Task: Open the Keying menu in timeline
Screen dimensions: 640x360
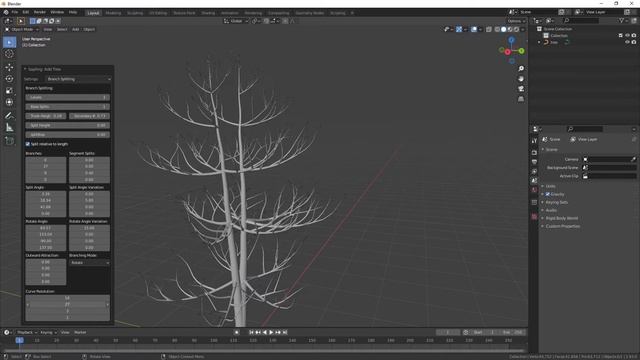Action: tap(49, 332)
